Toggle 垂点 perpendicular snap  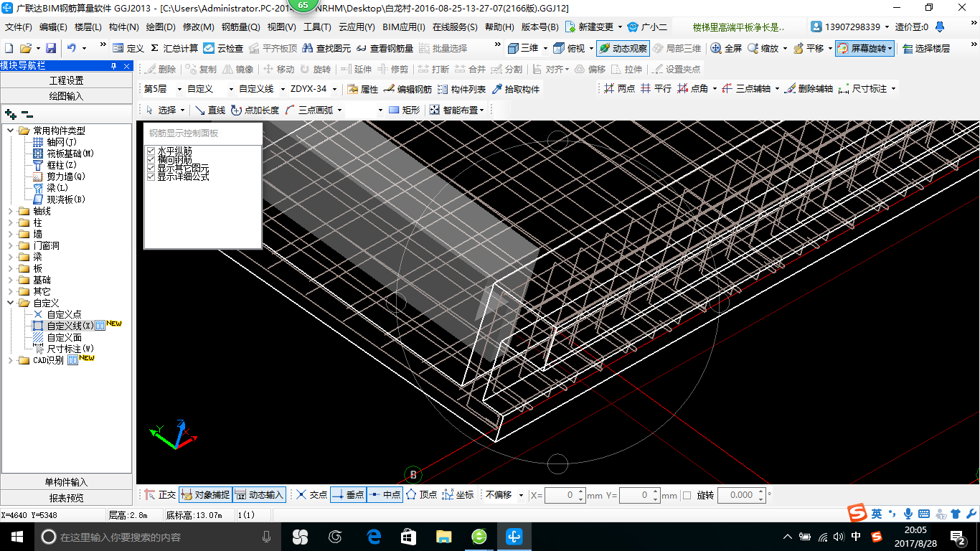pyautogui.click(x=348, y=494)
